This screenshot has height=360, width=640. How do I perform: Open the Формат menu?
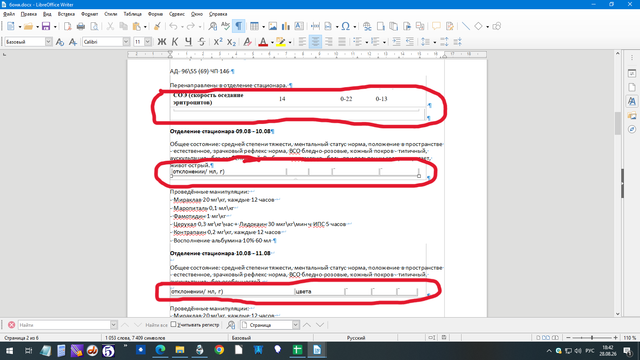[89, 14]
